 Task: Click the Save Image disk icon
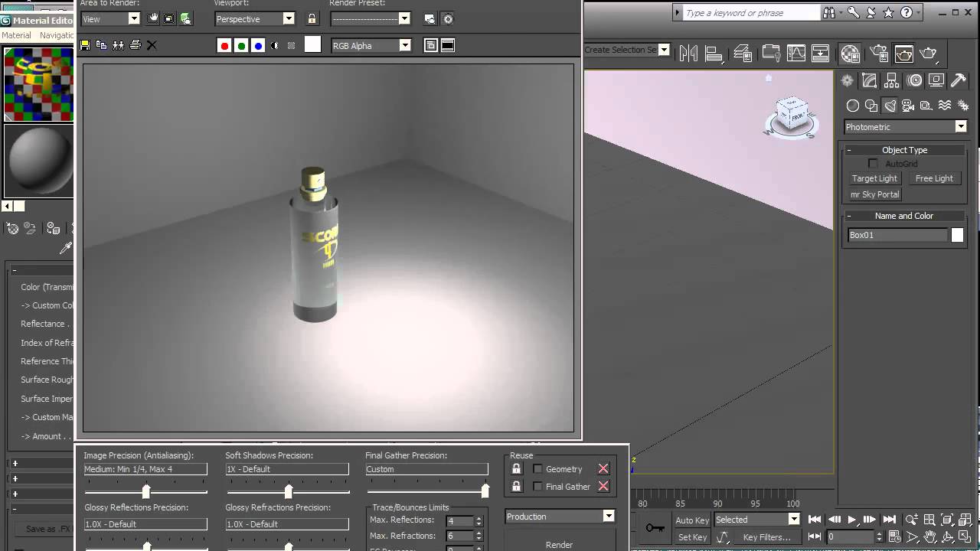(x=85, y=45)
